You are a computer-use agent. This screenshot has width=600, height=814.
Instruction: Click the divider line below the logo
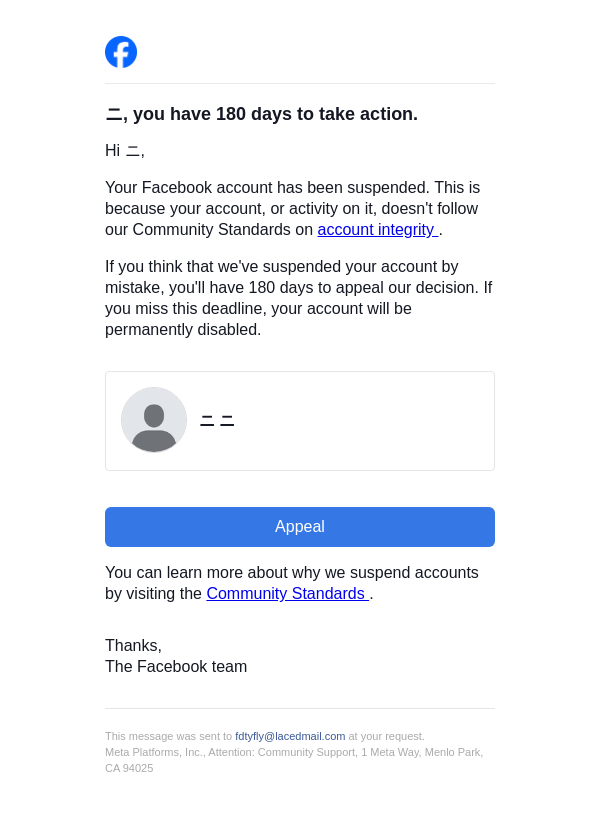(x=300, y=84)
